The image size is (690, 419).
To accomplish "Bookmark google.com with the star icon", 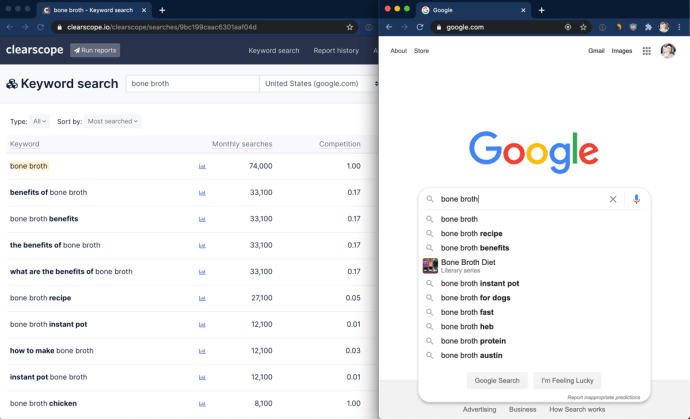I will pos(583,27).
